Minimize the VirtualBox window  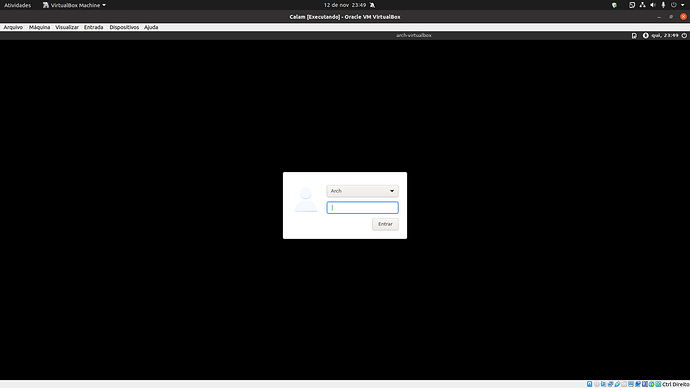pos(659,17)
